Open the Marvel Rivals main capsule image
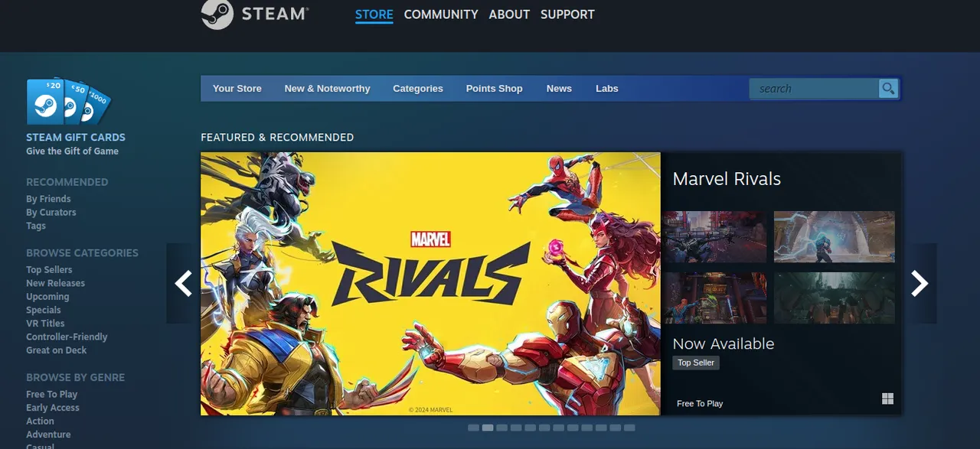The image size is (980, 449). [x=430, y=284]
